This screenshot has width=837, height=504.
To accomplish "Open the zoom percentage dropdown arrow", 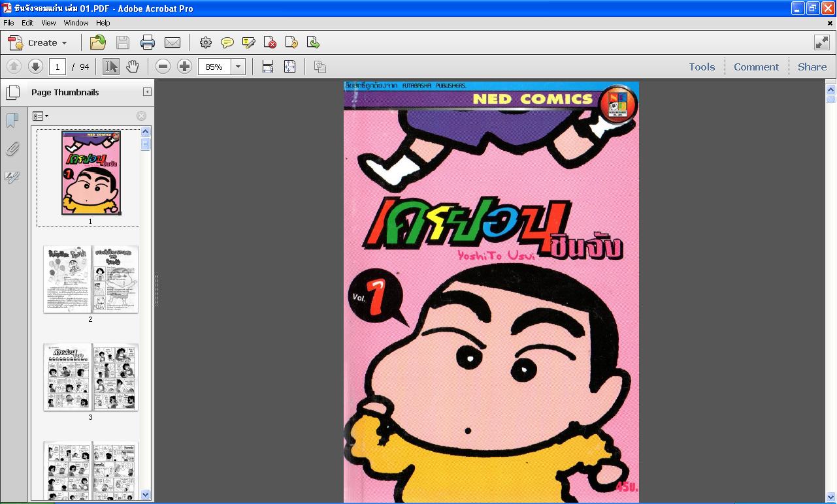I will click(238, 66).
